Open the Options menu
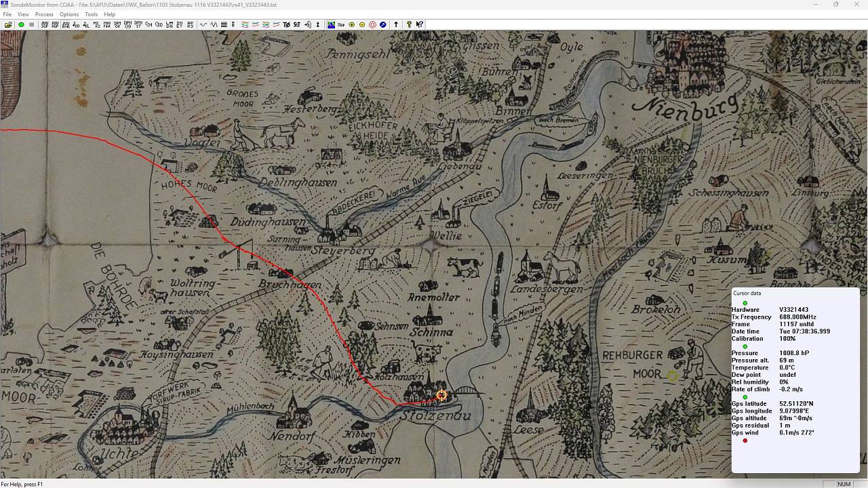Viewport: 868px width, 488px height. click(x=68, y=14)
